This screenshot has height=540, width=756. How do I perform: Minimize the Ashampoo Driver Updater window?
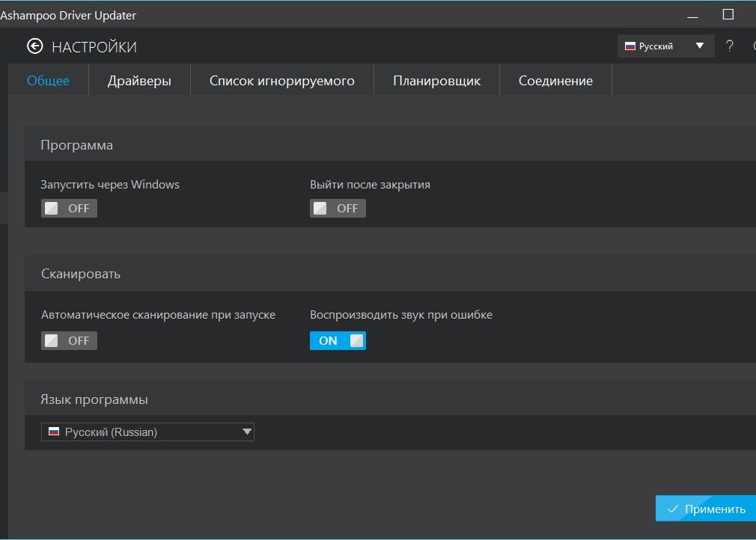click(x=692, y=16)
